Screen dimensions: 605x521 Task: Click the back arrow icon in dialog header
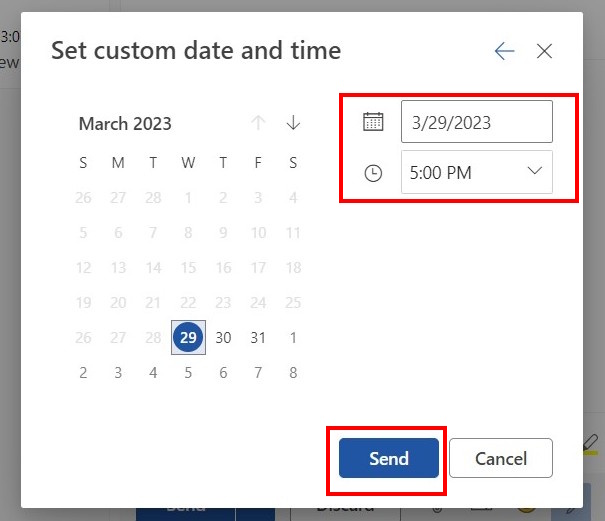pyautogui.click(x=504, y=51)
